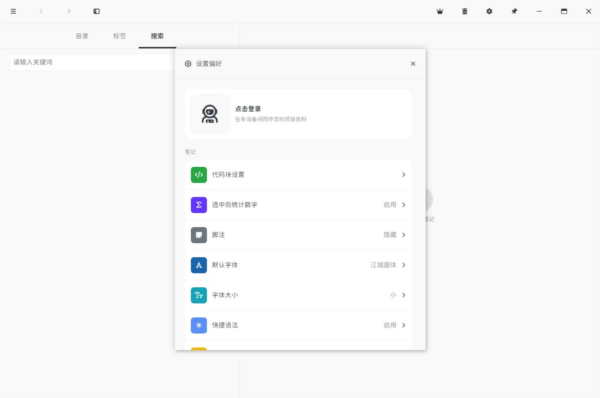Expand chevron for 选中后统计数字
Viewport: 600px width, 398px height.
click(404, 205)
